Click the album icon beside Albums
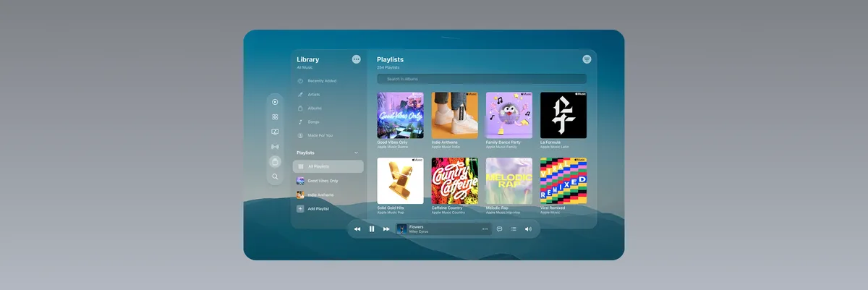Viewport: 868px width, 290px height. 300,108
